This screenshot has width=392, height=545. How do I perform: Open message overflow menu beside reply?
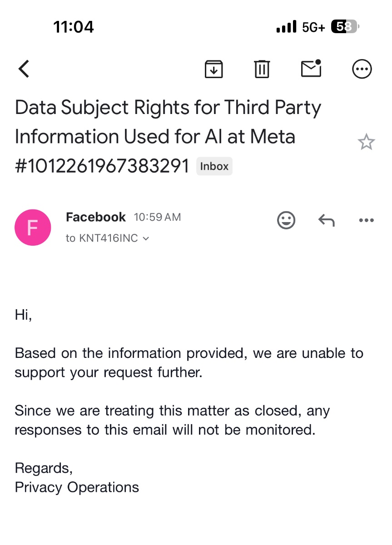tap(366, 220)
